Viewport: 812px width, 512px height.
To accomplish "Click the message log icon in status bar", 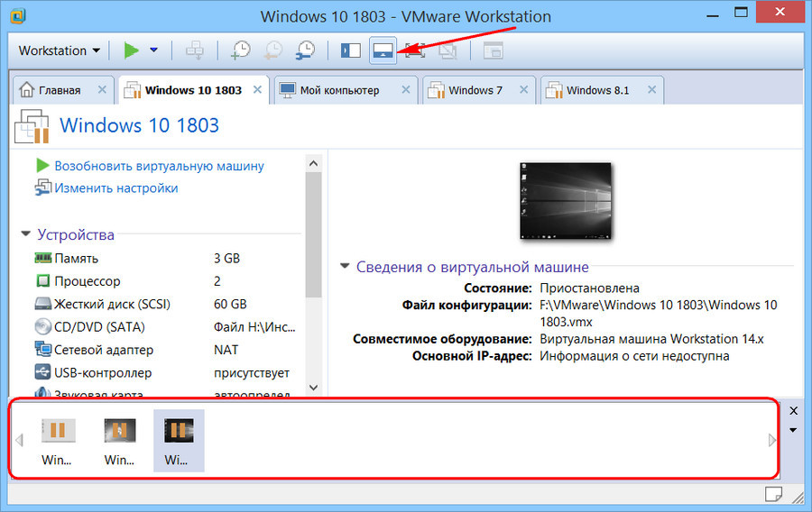I will pyautogui.click(x=774, y=494).
